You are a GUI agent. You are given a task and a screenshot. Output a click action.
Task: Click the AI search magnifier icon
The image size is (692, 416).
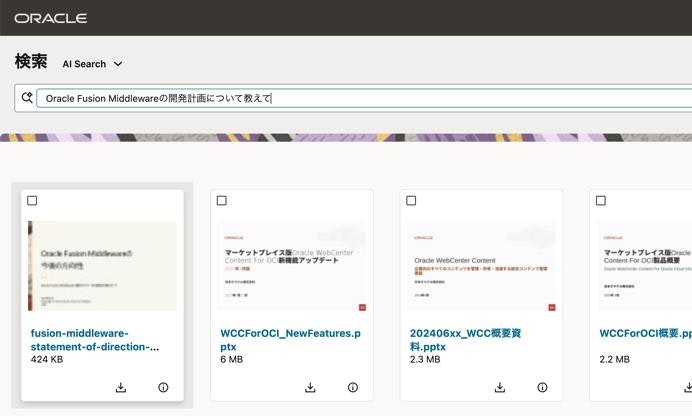click(27, 97)
